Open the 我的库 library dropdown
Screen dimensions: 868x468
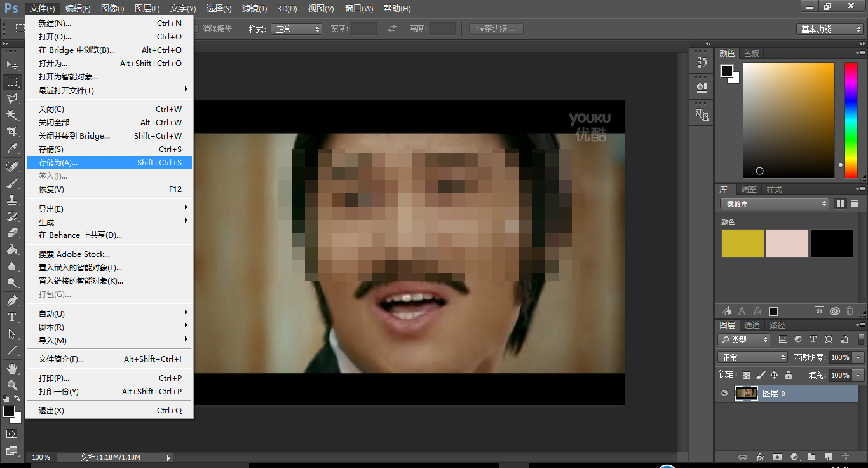774,203
